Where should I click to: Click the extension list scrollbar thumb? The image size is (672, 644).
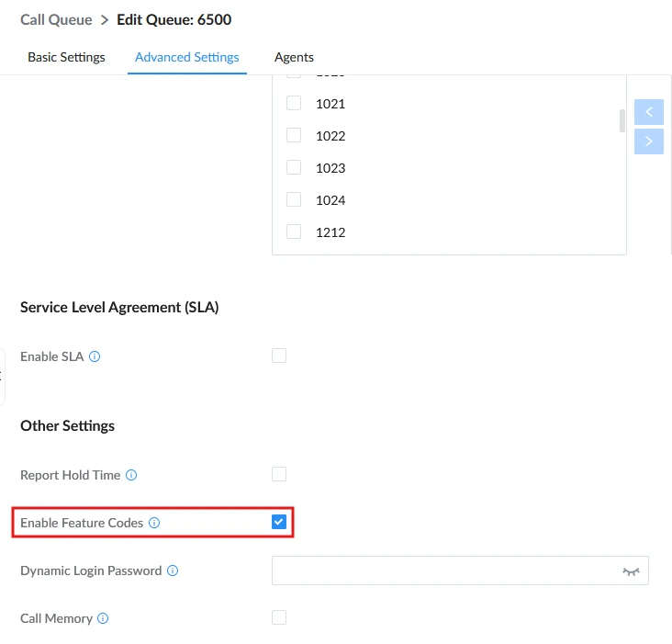point(622,120)
